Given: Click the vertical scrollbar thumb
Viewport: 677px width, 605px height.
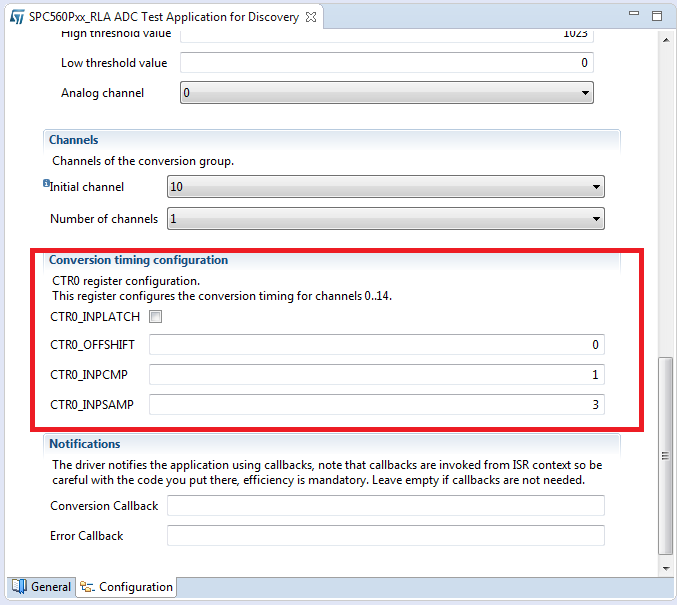Looking at the screenshot, I should click(665, 456).
